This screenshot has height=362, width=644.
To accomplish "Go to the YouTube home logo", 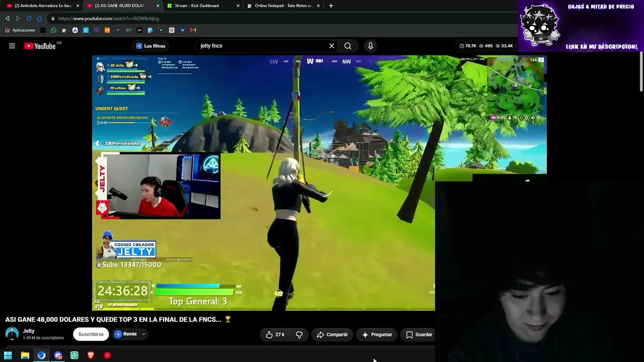I will [x=40, y=46].
